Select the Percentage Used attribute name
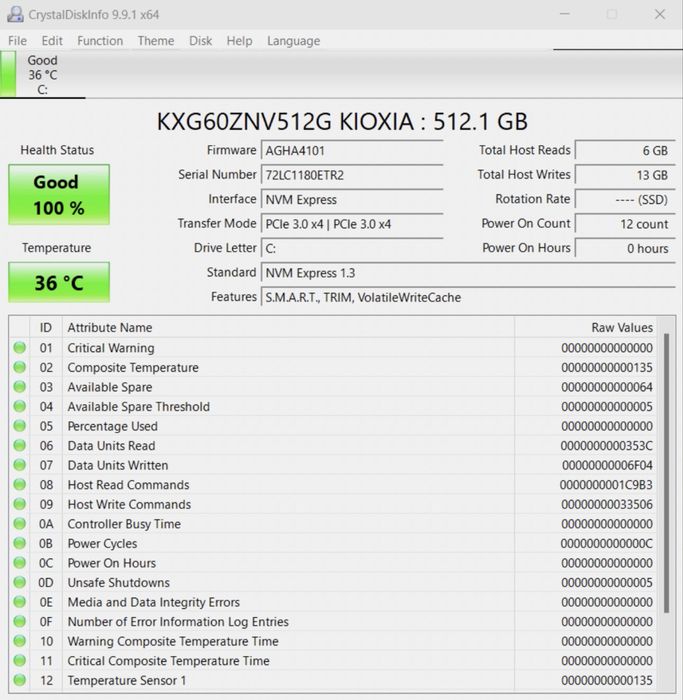 (x=112, y=426)
